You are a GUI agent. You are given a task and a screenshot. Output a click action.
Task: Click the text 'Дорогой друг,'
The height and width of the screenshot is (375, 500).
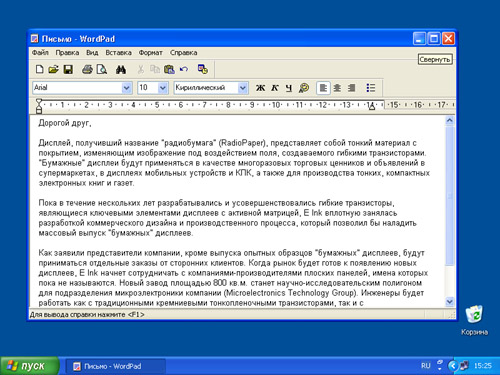(x=65, y=123)
